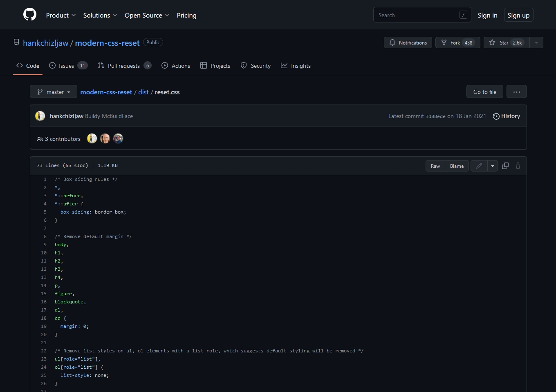The width and height of the screenshot is (556, 392).
Task: Open the three-dot more options button
Action: (517, 92)
